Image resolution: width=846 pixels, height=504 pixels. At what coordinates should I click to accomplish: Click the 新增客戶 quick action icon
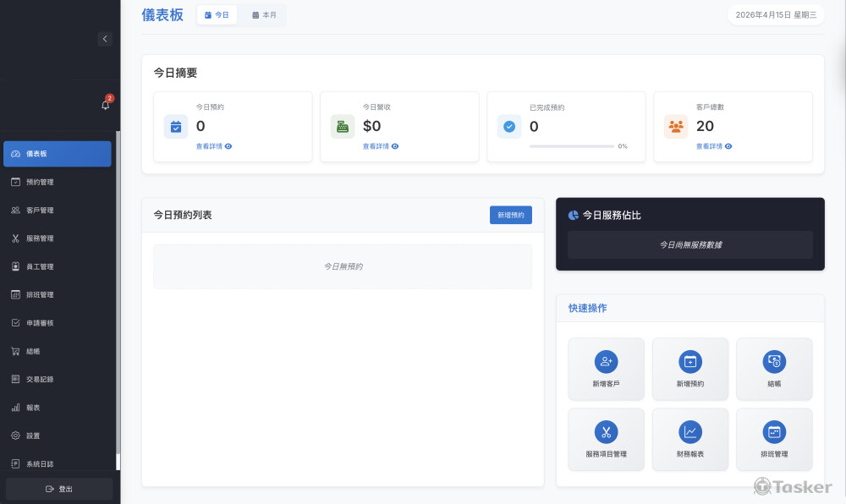click(x=606, y=362)
